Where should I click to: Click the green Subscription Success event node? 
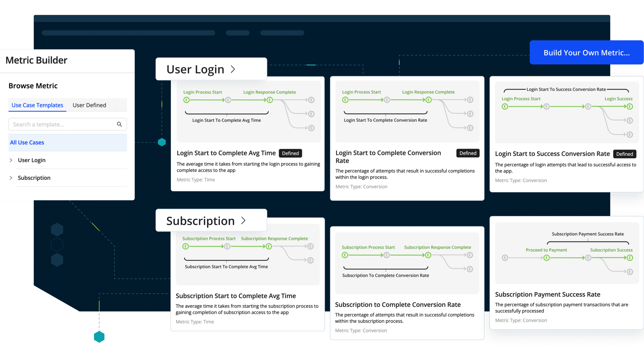click(x=629, y=258)
